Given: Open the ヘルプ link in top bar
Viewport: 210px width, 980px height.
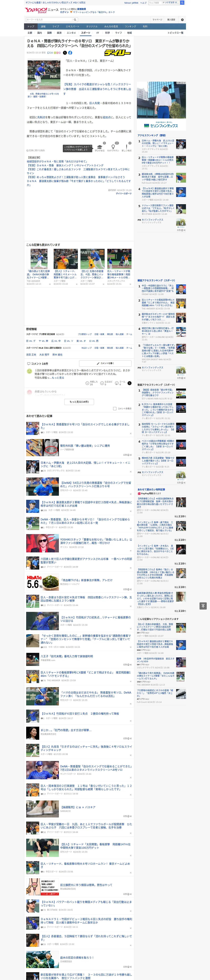Looking at the screenshot, I should coord(143,3).
